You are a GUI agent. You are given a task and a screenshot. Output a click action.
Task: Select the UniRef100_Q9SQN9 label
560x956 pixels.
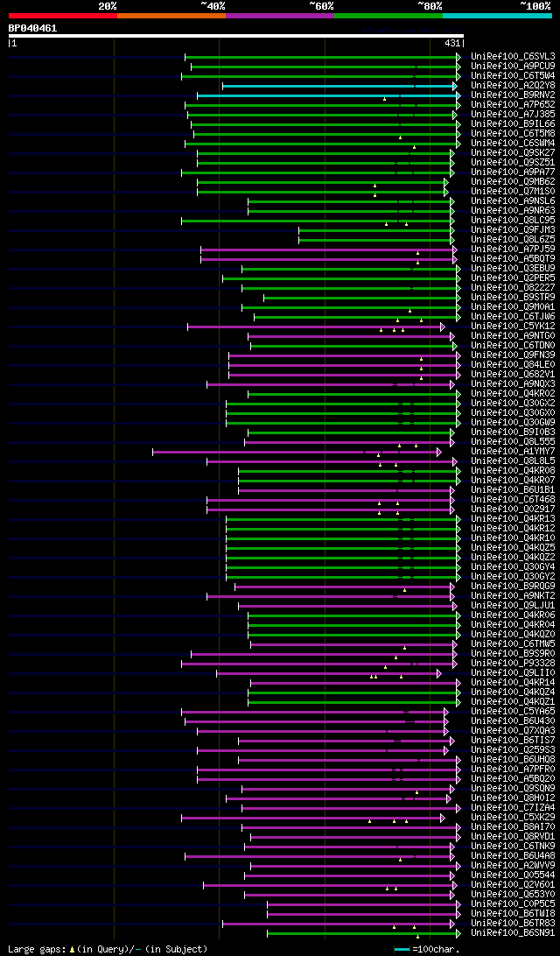coord(513,789)
